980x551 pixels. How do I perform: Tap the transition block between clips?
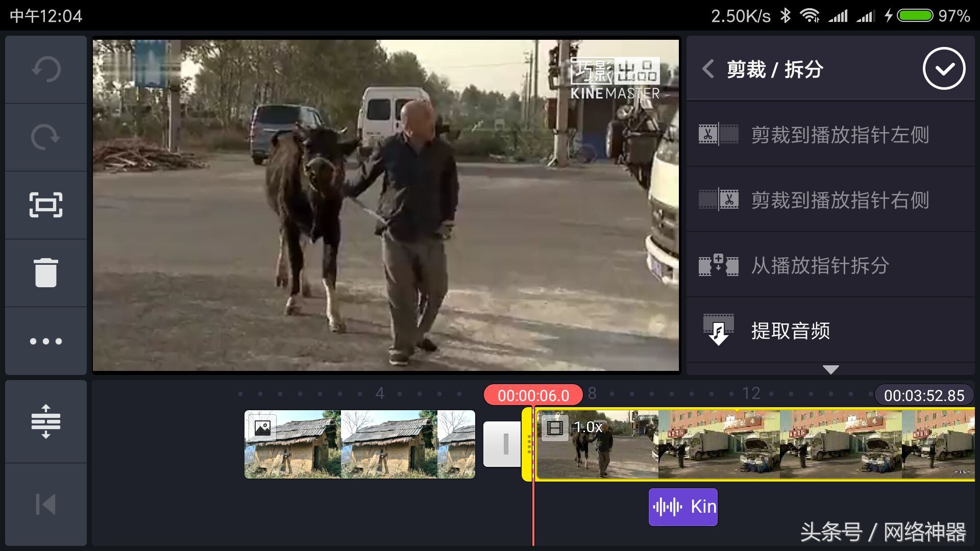503,444
